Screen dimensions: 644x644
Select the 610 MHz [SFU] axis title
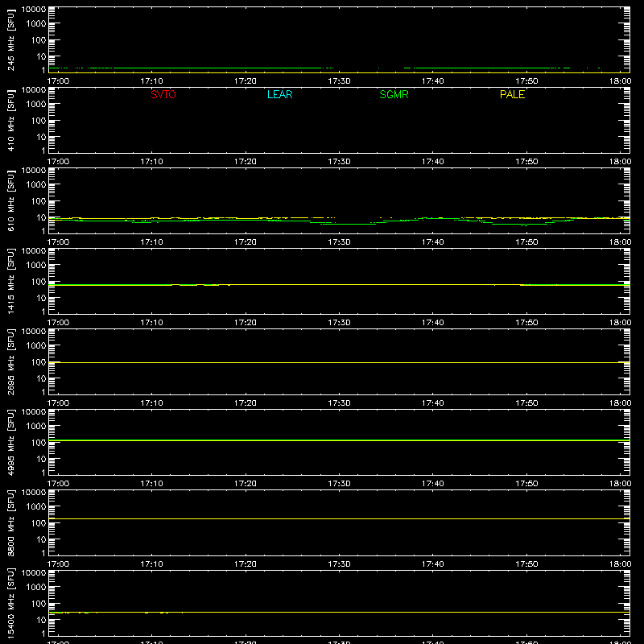pyautogui.click(x=10, y=200)
